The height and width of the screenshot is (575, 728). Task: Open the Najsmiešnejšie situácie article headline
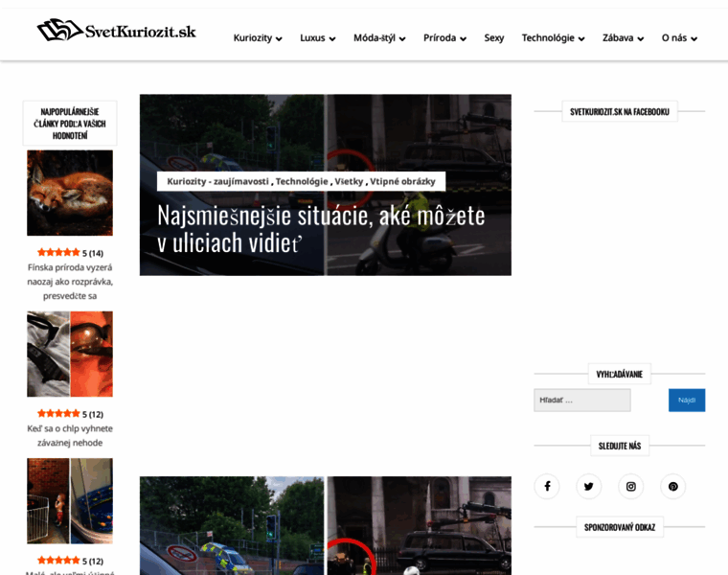(x=321, y=229)
